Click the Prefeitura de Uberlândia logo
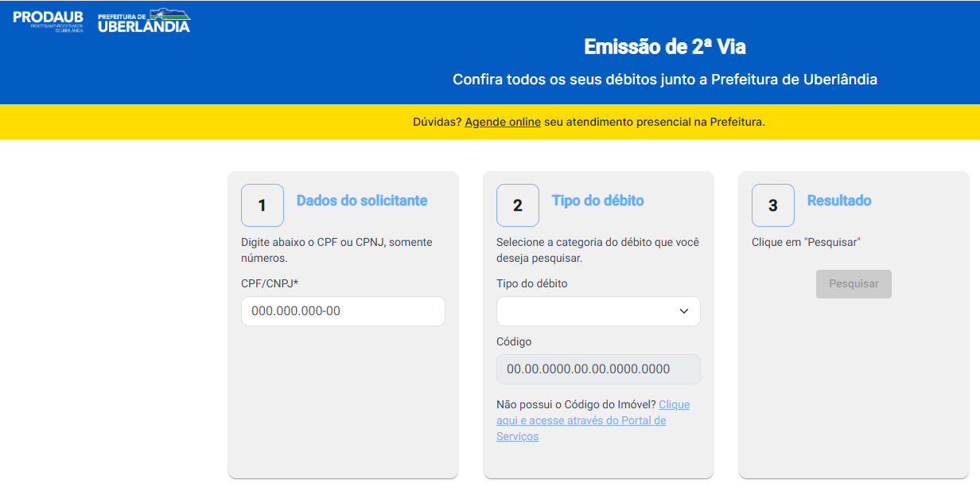This screenshot has width=980, height=499. click(x=144, y=21)
